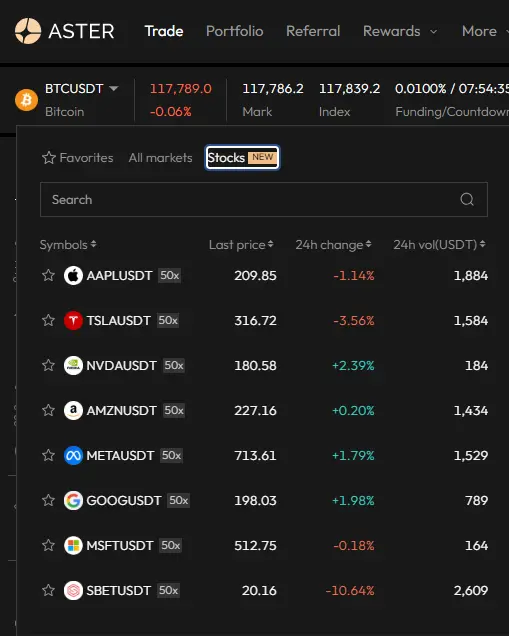
Task: Select the AAPLUSDT symbol
Action: 119,275
